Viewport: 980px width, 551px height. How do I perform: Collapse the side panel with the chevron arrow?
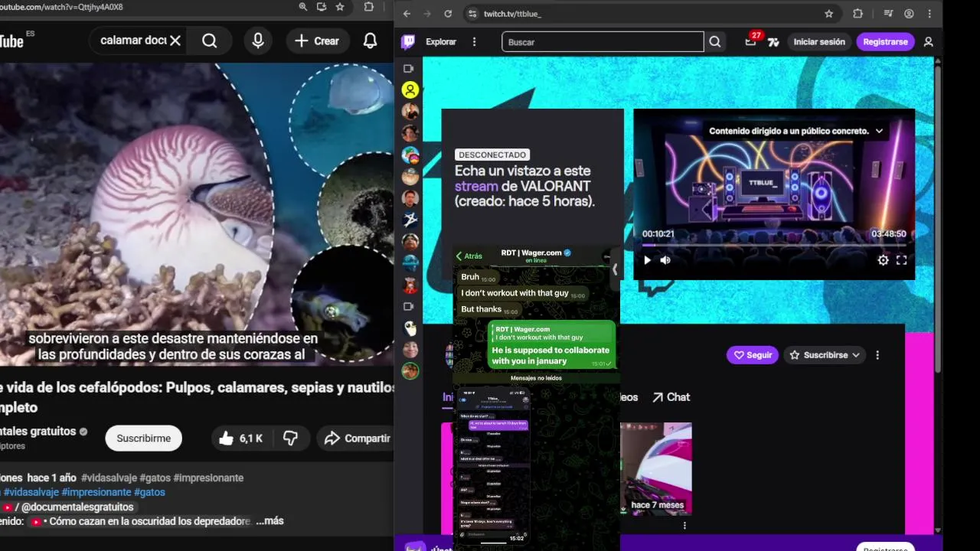[x=614, y=269]
